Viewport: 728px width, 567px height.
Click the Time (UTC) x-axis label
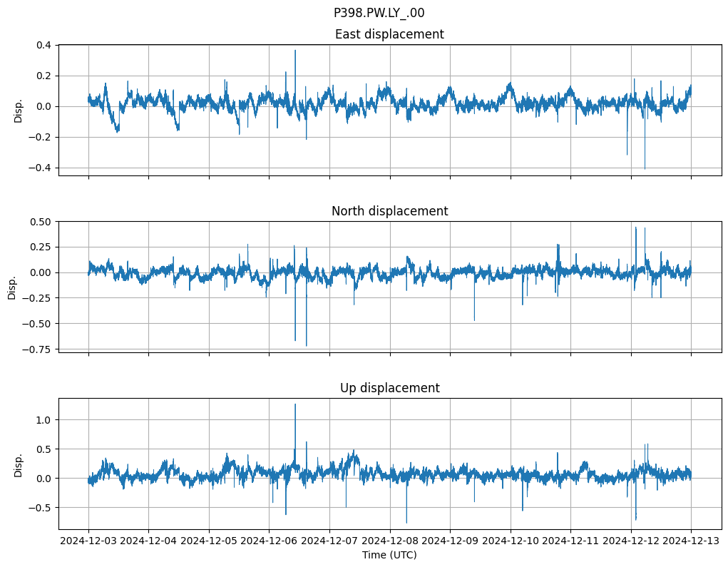pos(389,555)
